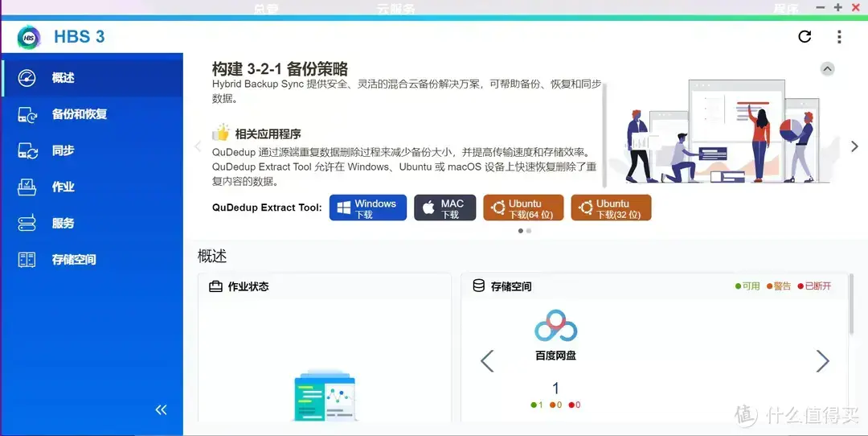
Task: Click the briefcase icon beside 作业状态
Action: click(x=215, y=287)
